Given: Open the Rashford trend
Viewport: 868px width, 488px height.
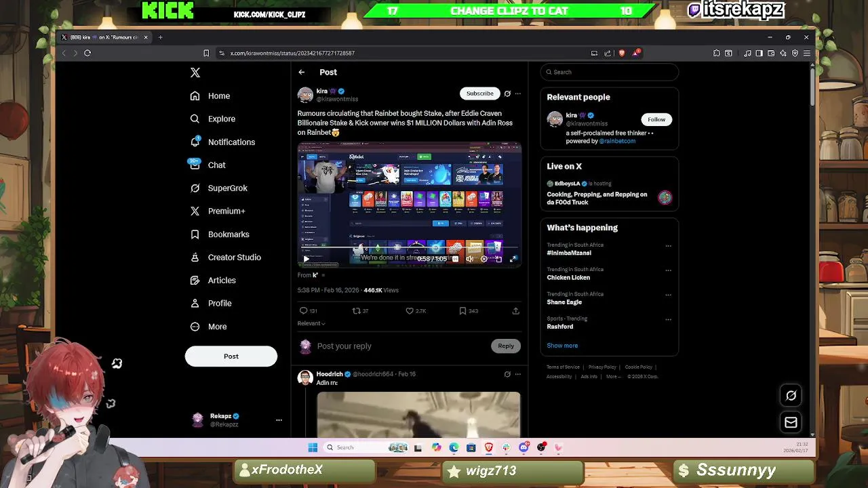Looking at the screenshot, I should coord(560,327).
